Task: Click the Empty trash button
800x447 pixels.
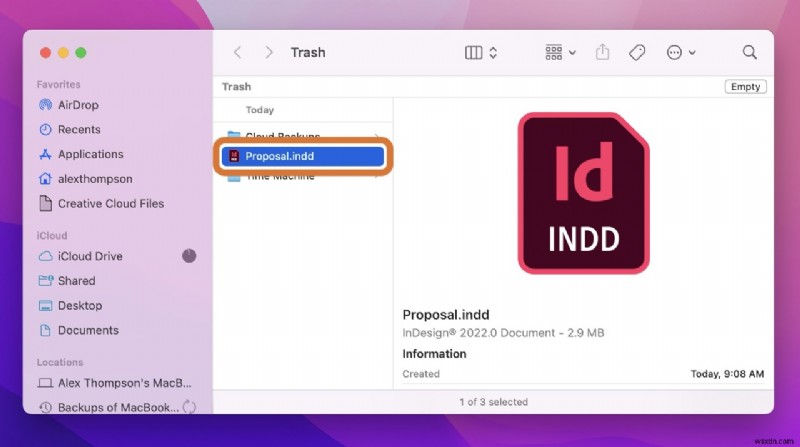Action: click(745, 87)
